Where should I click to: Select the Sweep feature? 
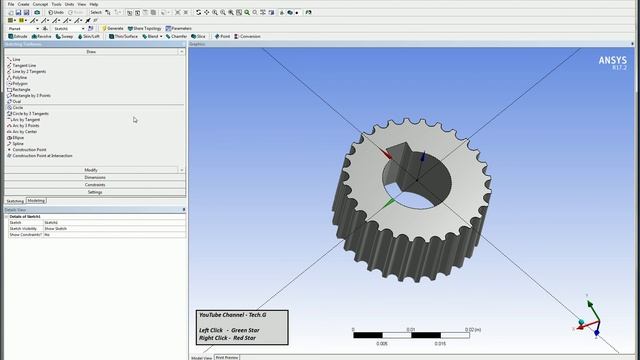point(64,36)
